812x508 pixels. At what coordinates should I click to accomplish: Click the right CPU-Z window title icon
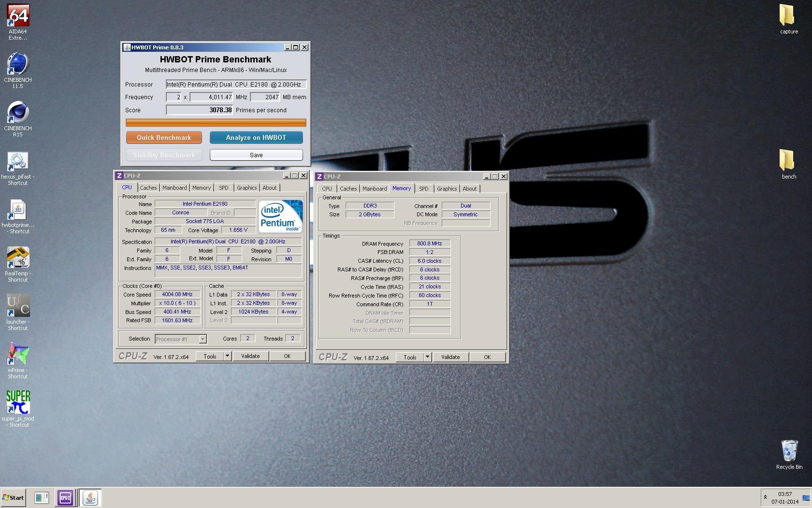click(x=319, y=177)
